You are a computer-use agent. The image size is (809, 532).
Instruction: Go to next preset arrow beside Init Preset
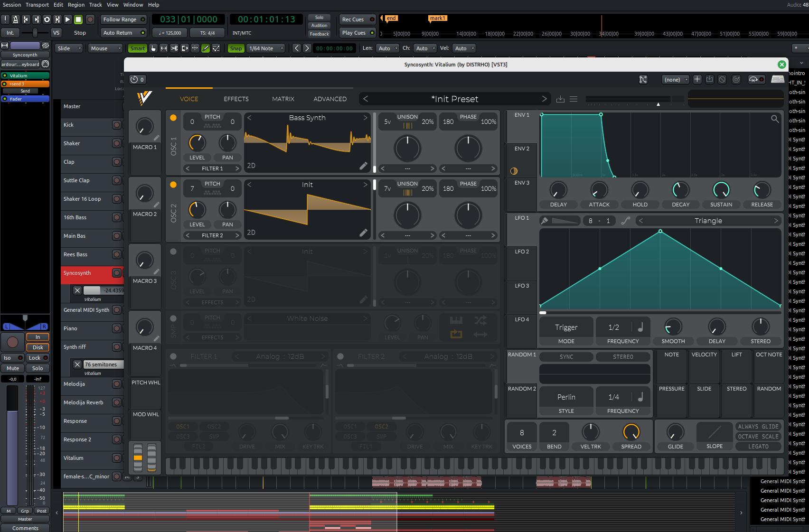click(544, 99)
